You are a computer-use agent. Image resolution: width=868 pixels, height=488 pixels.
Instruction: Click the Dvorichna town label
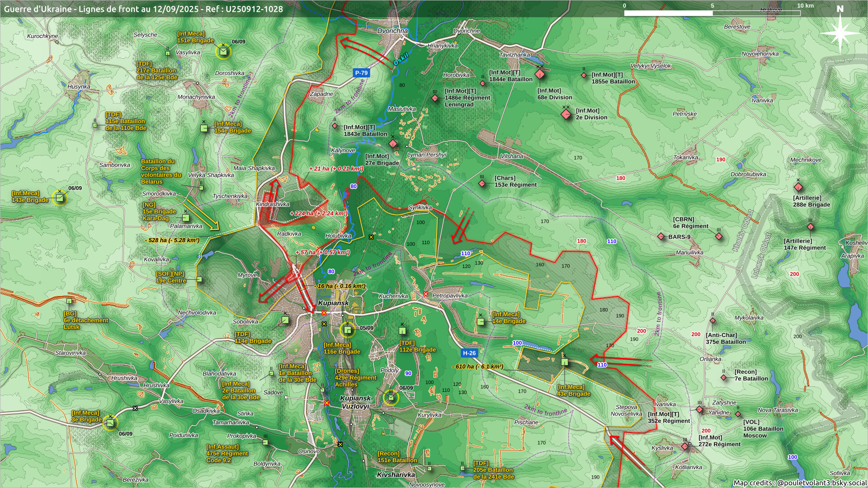[x=392, y=31]
